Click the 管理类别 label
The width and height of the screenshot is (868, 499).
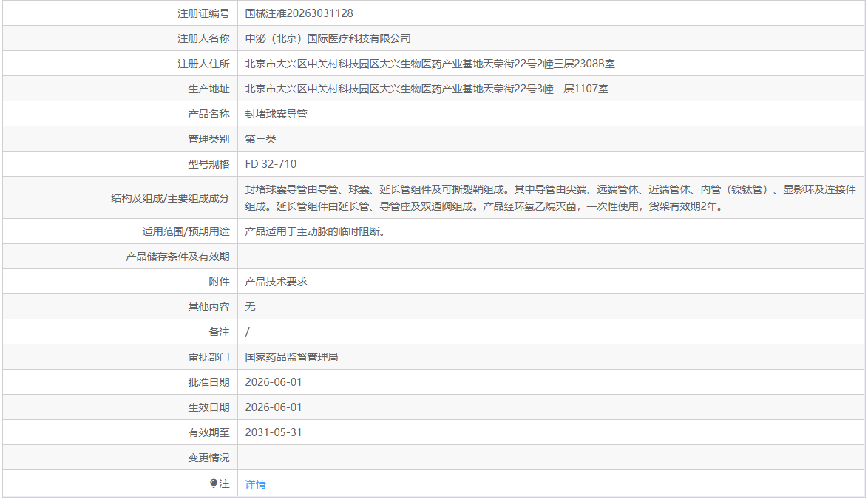(208, 139)
